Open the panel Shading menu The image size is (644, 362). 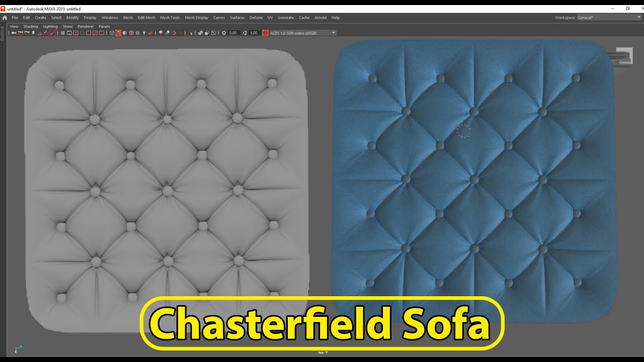pyautogui.click(x=30, y=26)
